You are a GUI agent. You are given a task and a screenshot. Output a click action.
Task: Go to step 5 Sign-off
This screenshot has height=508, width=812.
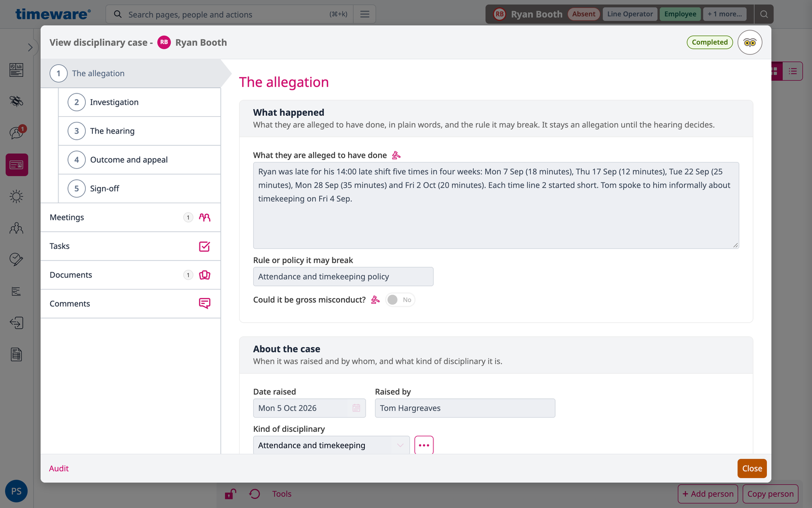(140, 188)
